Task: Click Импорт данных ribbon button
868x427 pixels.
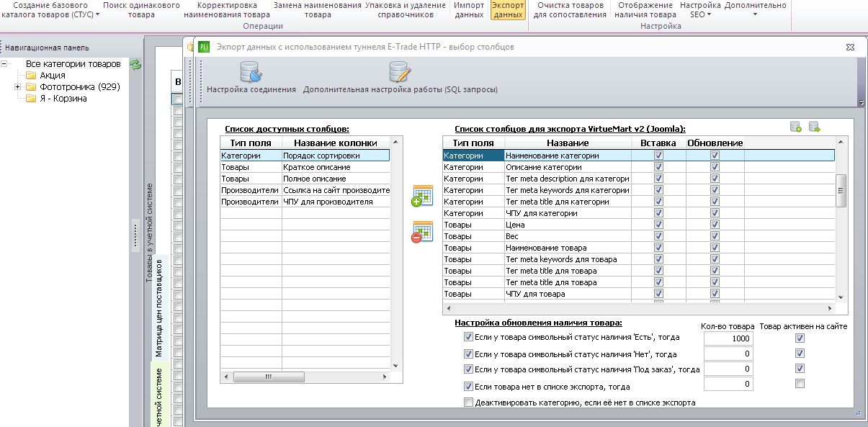Action: coord(470,9)
